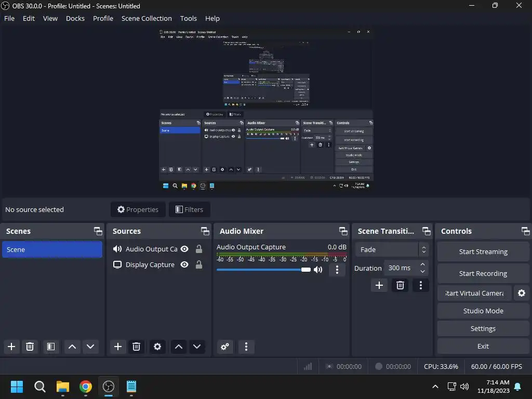Move source down in Sources panel
The height and width of the screenshot is (399, 532).
[197, 347]
